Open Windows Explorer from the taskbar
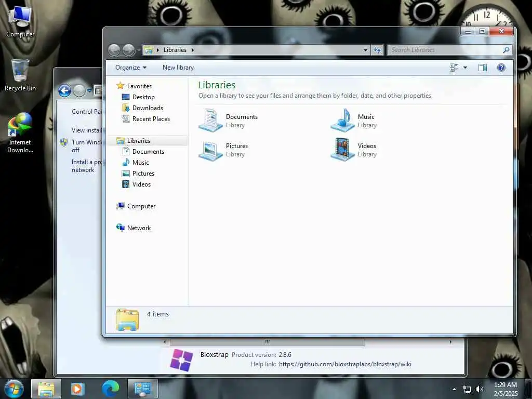Viewport: 532px width, 399px height. [x=46, y=389]
